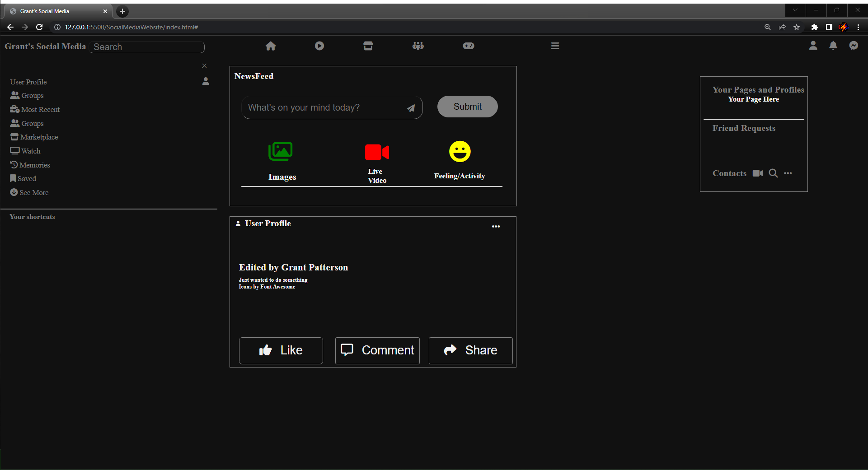Choose the yellow Feeling/Activity smiley
This screenshot has height=470, width=868.
click(x=460, y=152)
